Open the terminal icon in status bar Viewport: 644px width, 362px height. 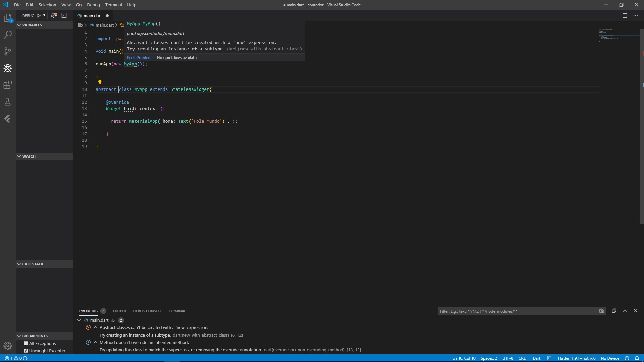click(x=549, y=358)
